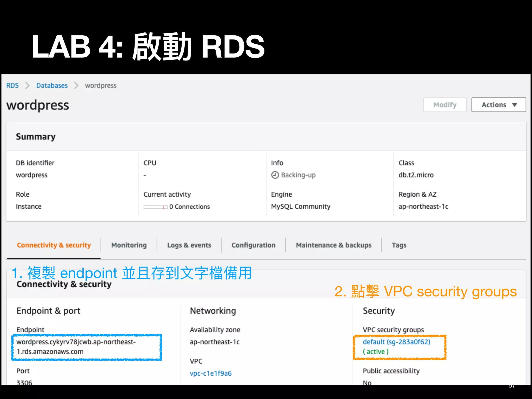
Task: Click the Region & AZ value ap-northeast-1c
Action: (x=423, y=207)
